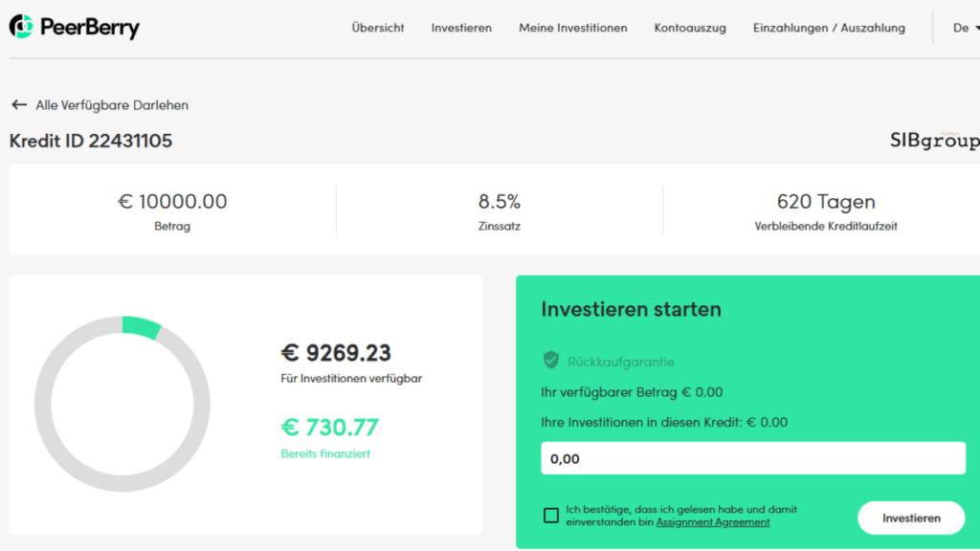Image resolution: width=980 pixels, height=551 pixels.
Task: Click the 8.5% Zinssatz value
Action: point(500,202)
